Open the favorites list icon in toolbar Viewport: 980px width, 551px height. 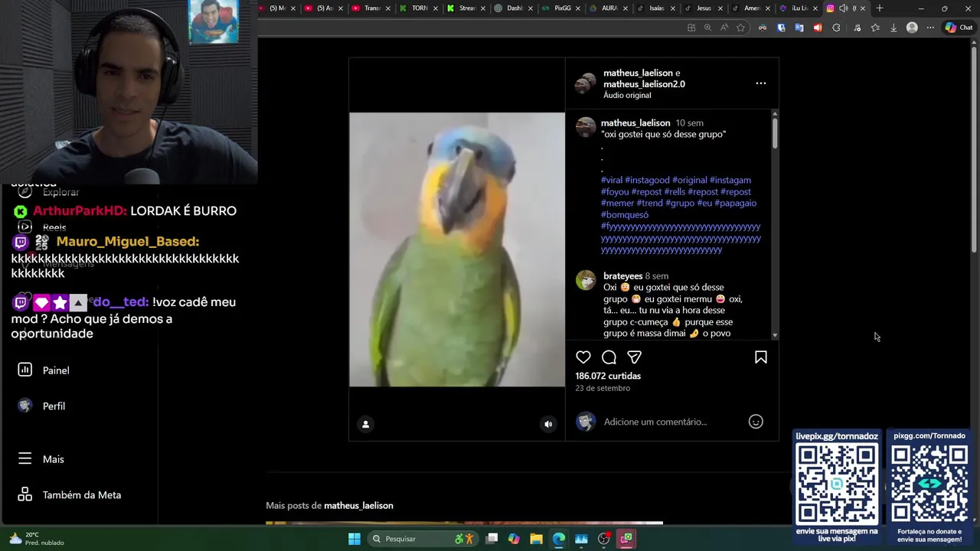[x=875, y=28]
